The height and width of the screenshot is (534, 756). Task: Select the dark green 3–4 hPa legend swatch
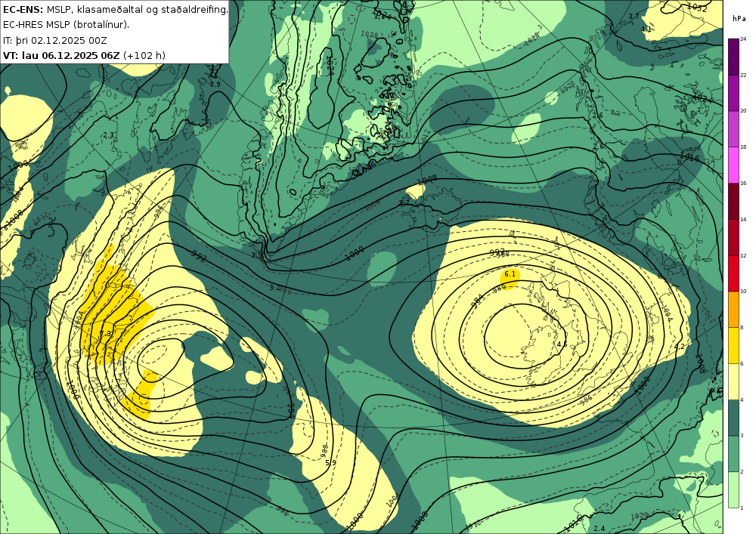tap(733, 418)
